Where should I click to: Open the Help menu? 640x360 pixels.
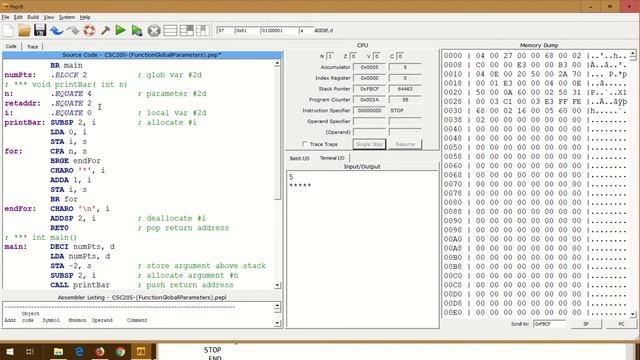(85, 17)
